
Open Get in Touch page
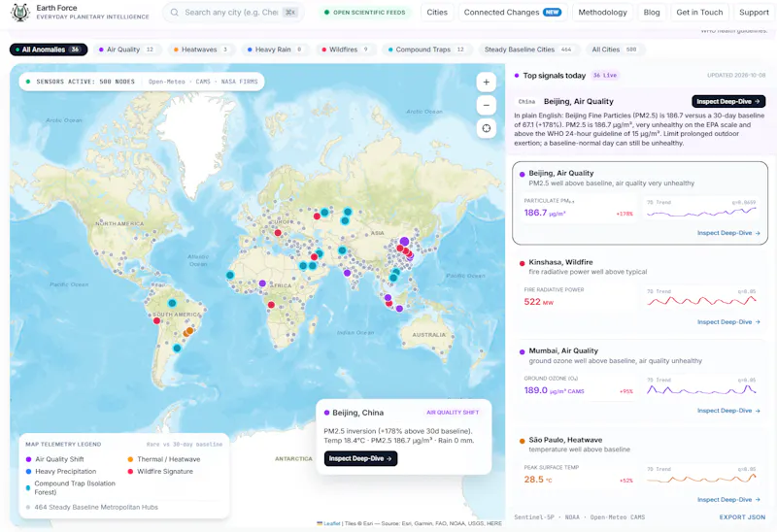pos(699,13)
